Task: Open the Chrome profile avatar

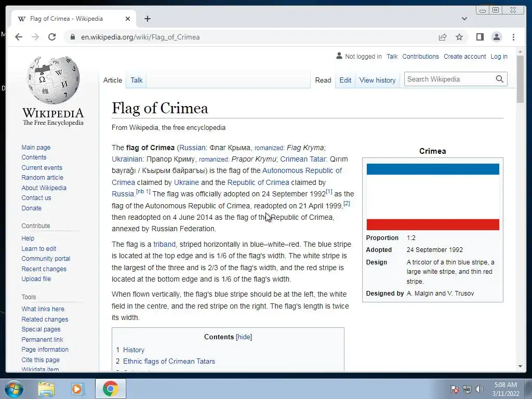Action: click(x=496, y=37)
